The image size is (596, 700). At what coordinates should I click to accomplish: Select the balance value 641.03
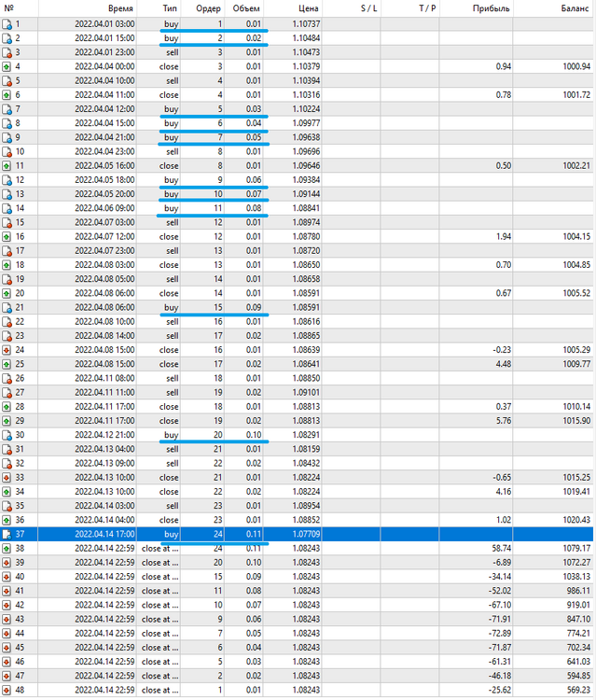point(578,662)
